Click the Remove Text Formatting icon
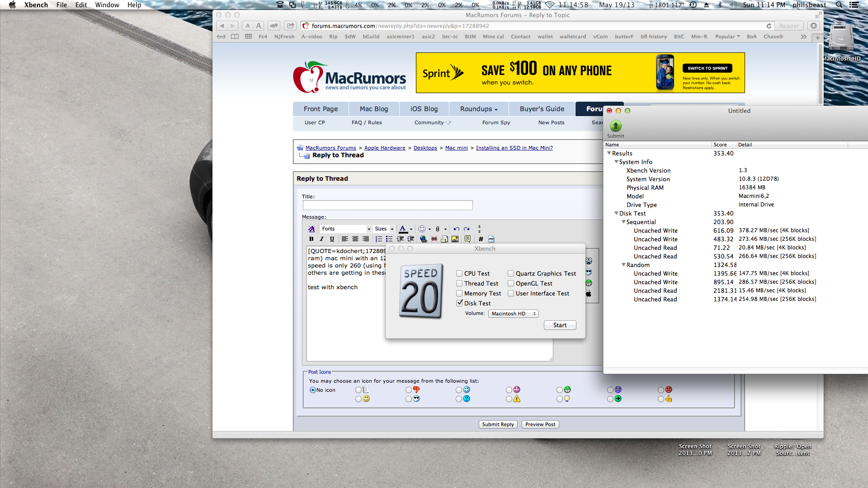Image resolution: width=868 pixels, height=488 pixels. click(x=311, y=229)
